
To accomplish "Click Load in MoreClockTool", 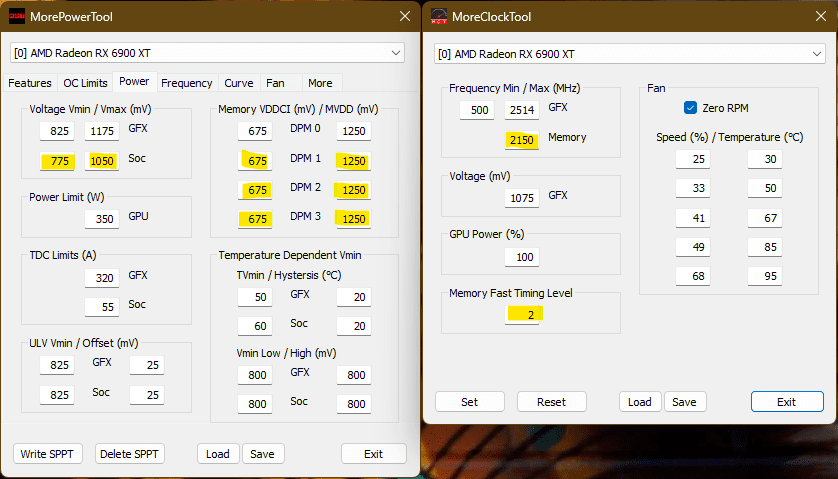I will 640,401.
